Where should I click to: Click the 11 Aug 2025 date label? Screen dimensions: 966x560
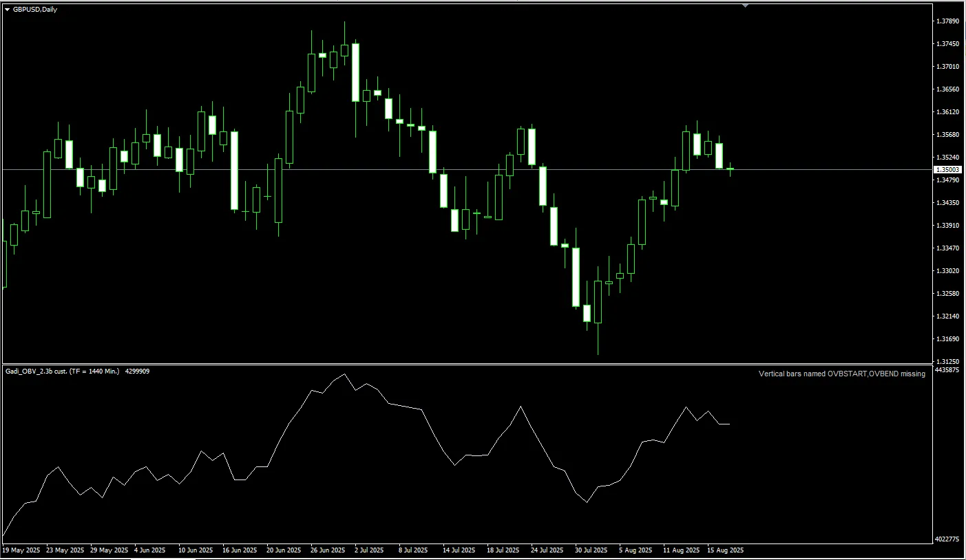[x=681, y=550]
